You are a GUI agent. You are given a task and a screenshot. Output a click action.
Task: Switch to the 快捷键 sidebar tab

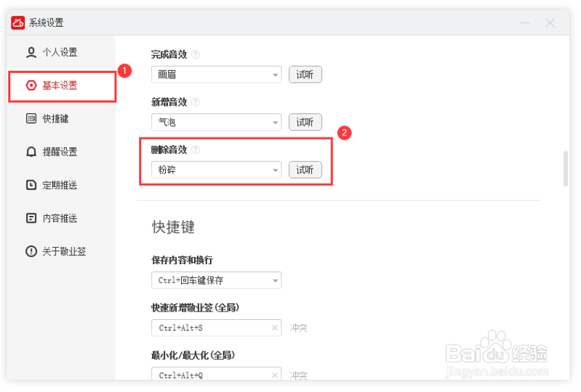tap(55, 118)
